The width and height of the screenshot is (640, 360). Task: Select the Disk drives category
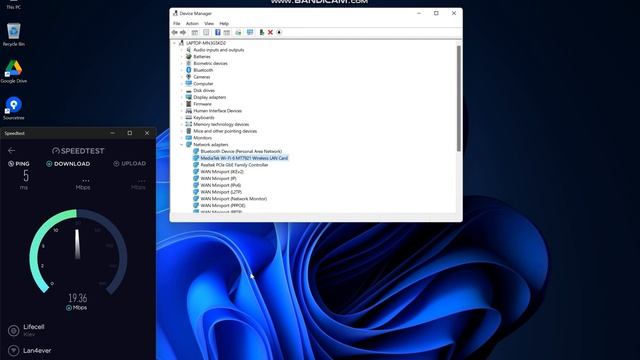click(x=204, y=90)
